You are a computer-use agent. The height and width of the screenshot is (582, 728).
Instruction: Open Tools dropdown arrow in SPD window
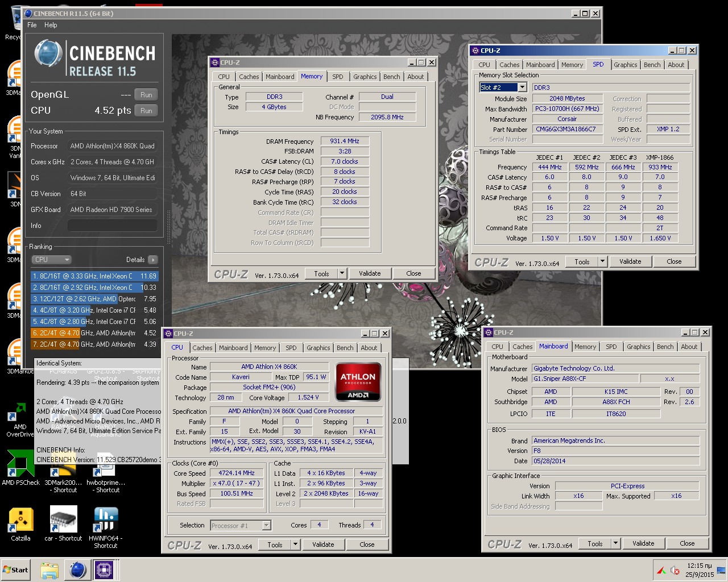(x=602, y=261)
